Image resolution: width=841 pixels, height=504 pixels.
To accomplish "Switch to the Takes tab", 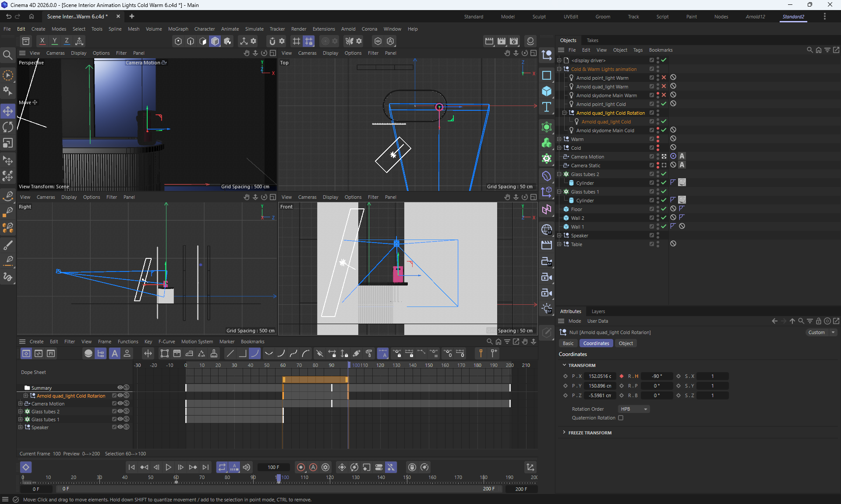I will pos(592,40).
